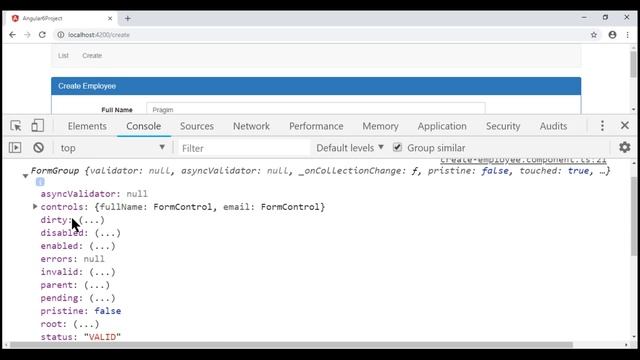Evaluate the dirty property getter
The height and width of the screenshot is (360, 640).
coord(91,220)
